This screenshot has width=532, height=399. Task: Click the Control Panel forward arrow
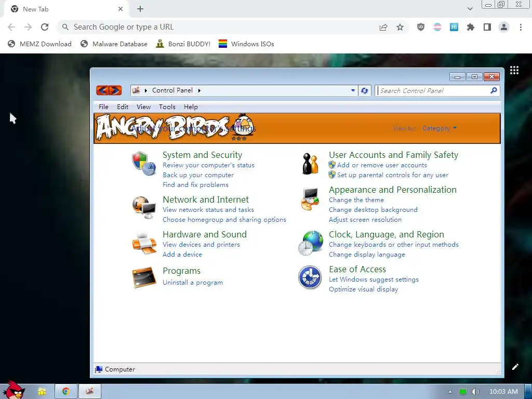point(115,90)
